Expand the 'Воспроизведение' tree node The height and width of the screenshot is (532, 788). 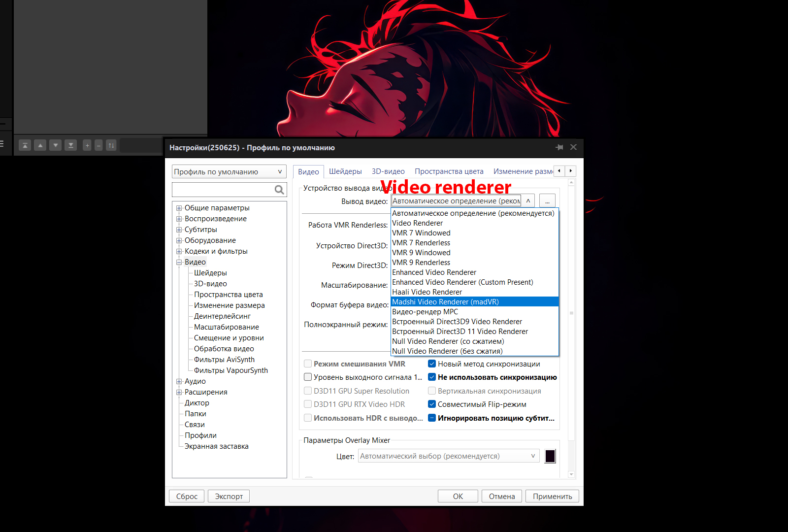pos(179,219)
